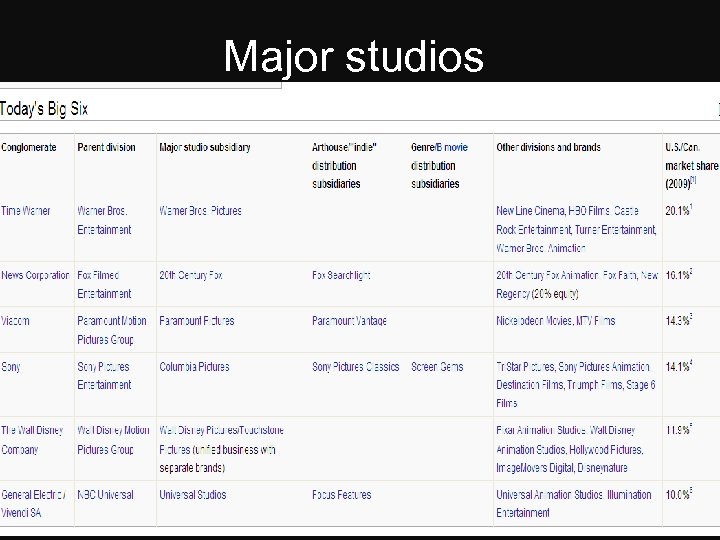Open The Walt Disney Company link
This screenshot has width=720, height=540.
32,439
